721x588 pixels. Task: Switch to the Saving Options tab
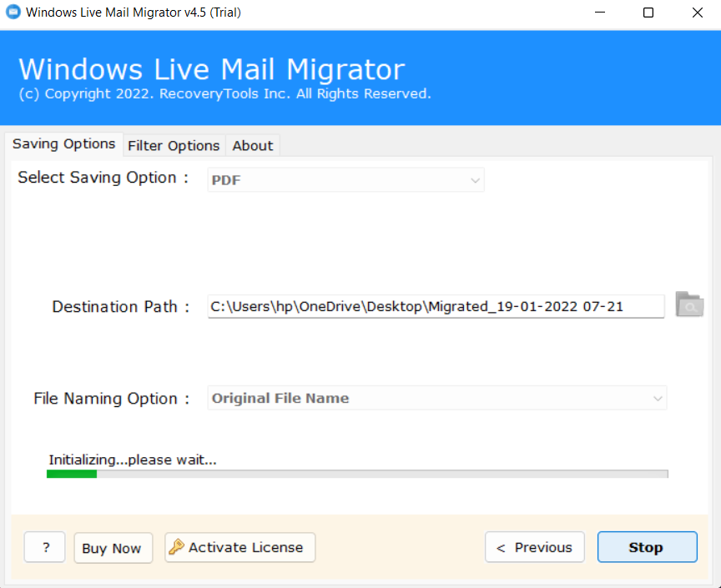(x=64, y=144)
